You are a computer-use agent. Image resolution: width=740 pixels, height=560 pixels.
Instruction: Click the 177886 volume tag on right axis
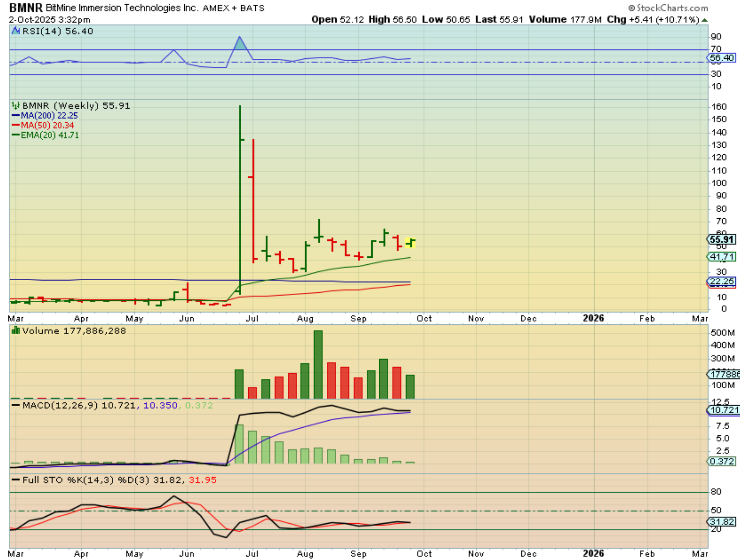tap(723, 374)
